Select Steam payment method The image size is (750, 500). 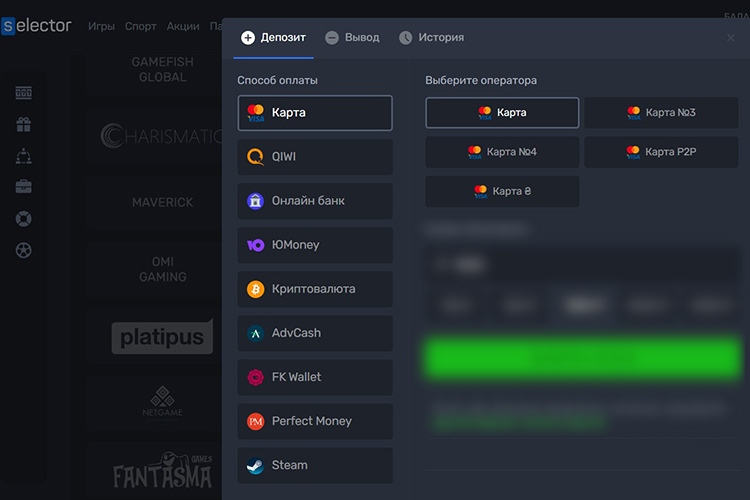[315, 465]
